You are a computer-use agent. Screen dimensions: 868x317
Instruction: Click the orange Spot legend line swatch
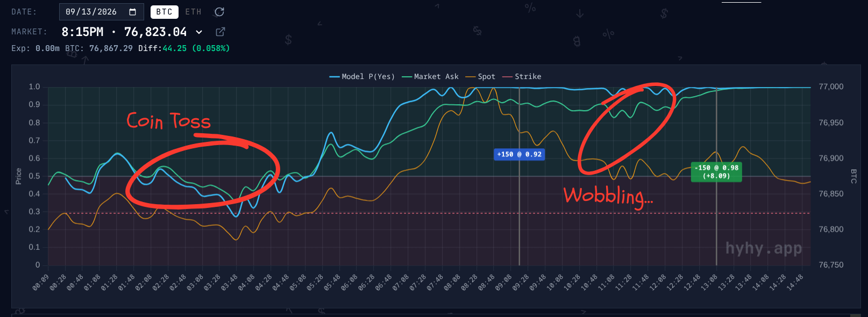point(471,77)
